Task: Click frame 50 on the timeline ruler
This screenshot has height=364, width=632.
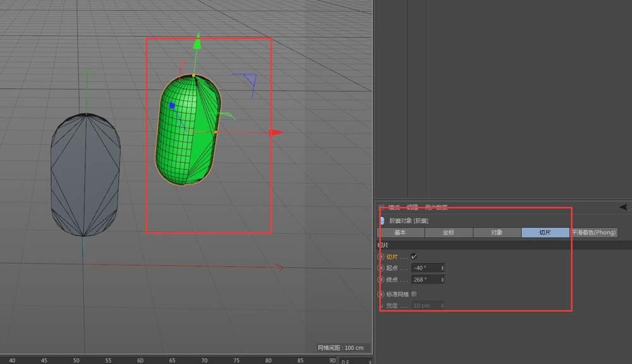Action: [x=76, y=360]
